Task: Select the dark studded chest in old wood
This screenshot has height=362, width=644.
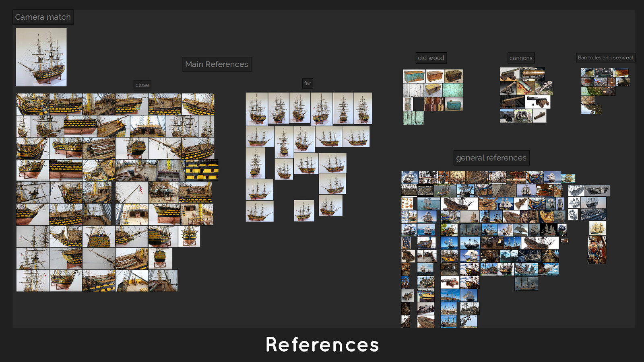Action: click(x=454, y=76)
